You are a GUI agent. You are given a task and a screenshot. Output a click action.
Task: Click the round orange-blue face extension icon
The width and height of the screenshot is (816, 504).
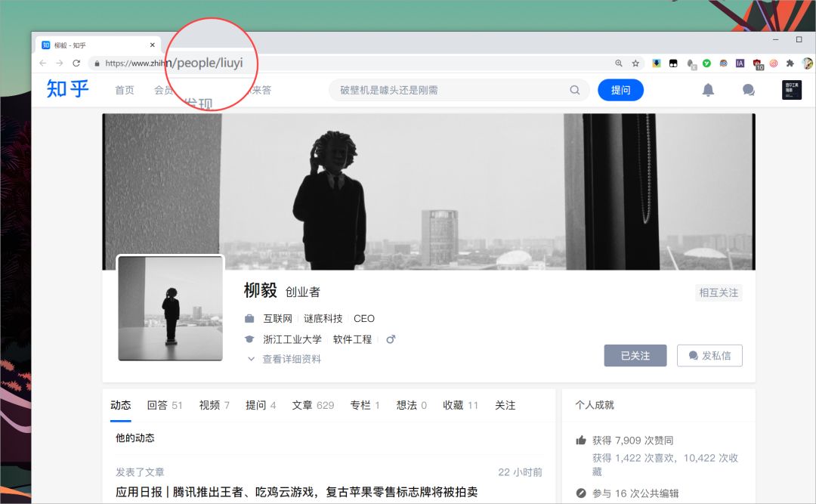(723, 63)
